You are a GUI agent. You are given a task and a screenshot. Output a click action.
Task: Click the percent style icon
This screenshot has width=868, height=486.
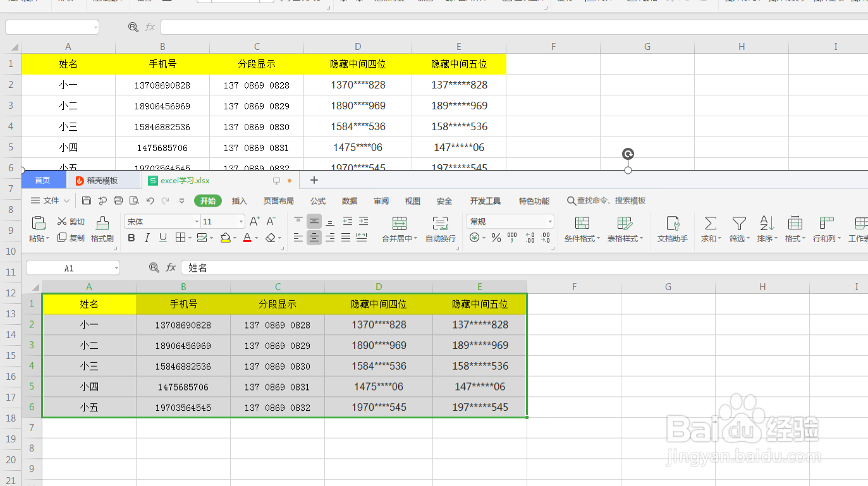pos(496,238)
